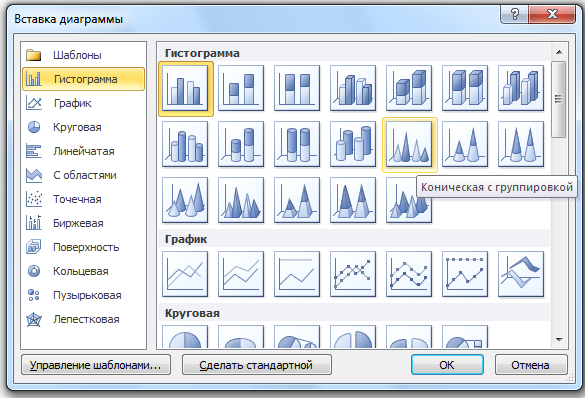This screenshot has height=398, width=585.
Task: Pick the bar of pie chart thumbnail
Action: pyautogui.click(x=465, y=337)
